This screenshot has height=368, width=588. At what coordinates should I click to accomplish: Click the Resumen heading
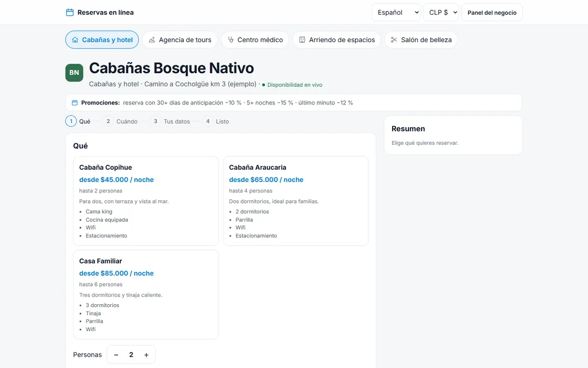click(x=408, y=129)
